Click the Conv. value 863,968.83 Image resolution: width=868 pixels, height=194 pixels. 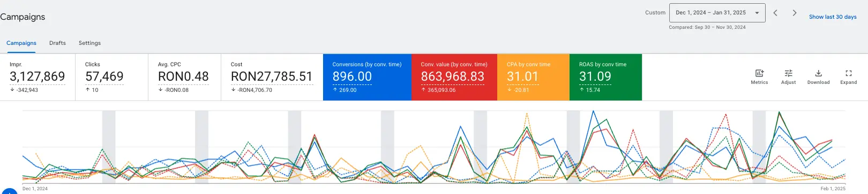pyautogui.click(x=453, y=76)
